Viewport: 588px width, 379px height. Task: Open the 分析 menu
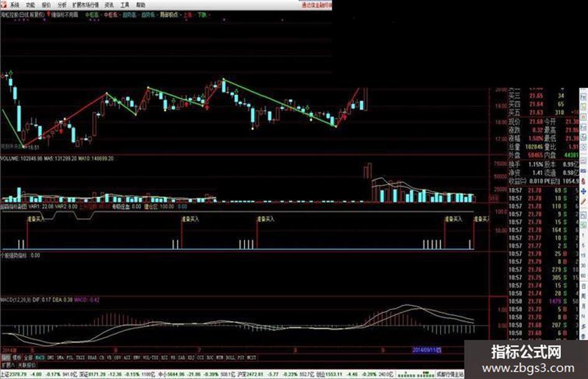click(62, 5)
